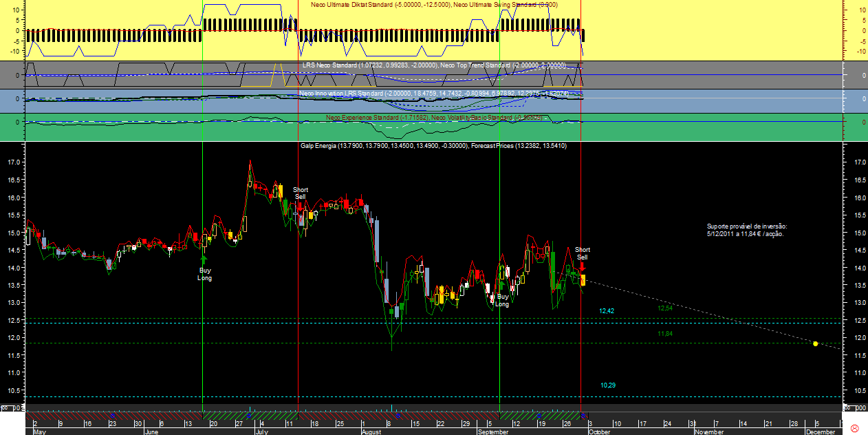Click the 'May' label on the date axis
This screenshot has height=435, width=868.
(x=39, y=432)
